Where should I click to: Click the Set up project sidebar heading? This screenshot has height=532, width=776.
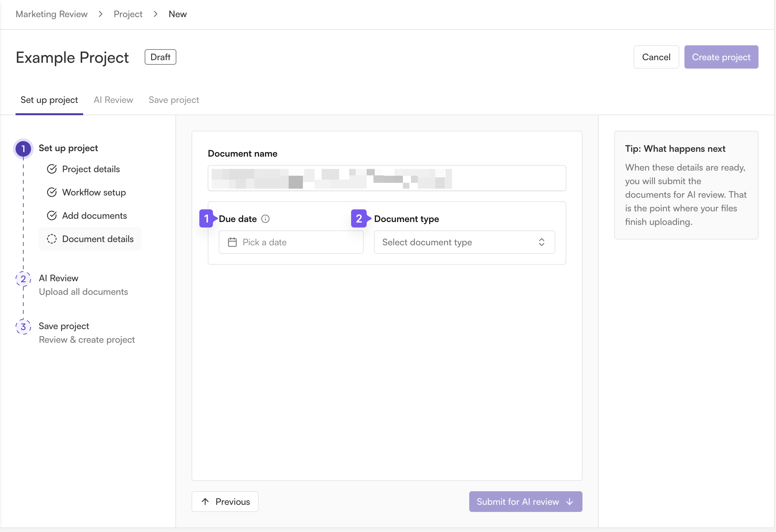(68, 148)
